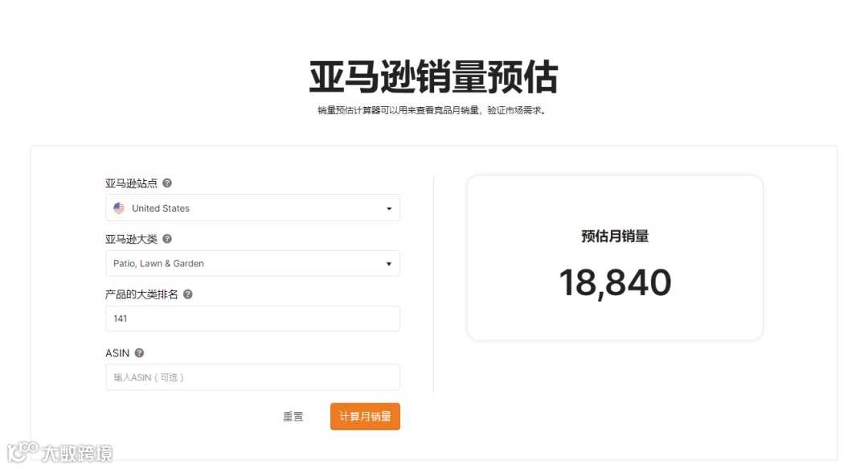Viewport: 868px width, 469px height.
Task: Click the estimated sales value 18,840
Action: pyautogui.click(x=615, y=282)
